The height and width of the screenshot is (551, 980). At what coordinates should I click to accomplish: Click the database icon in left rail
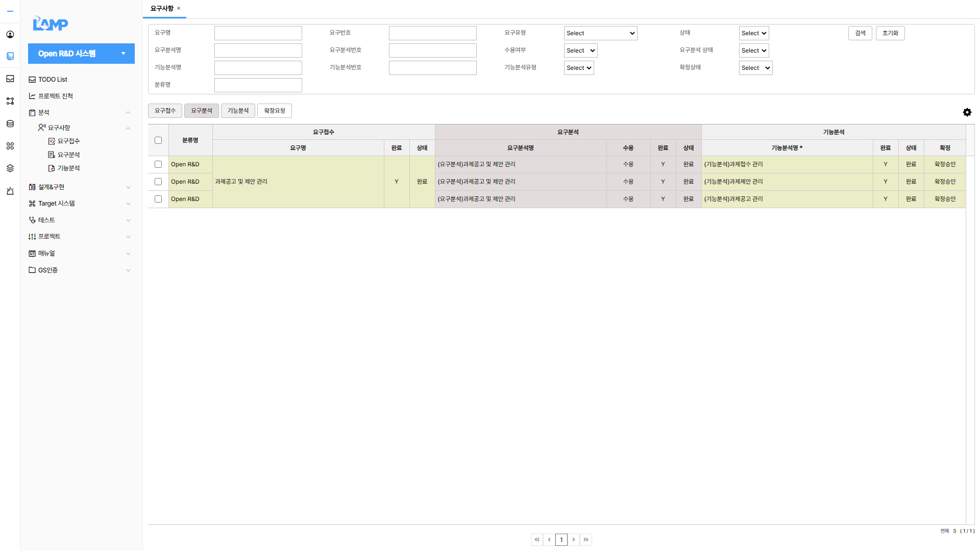pos(10,123)
